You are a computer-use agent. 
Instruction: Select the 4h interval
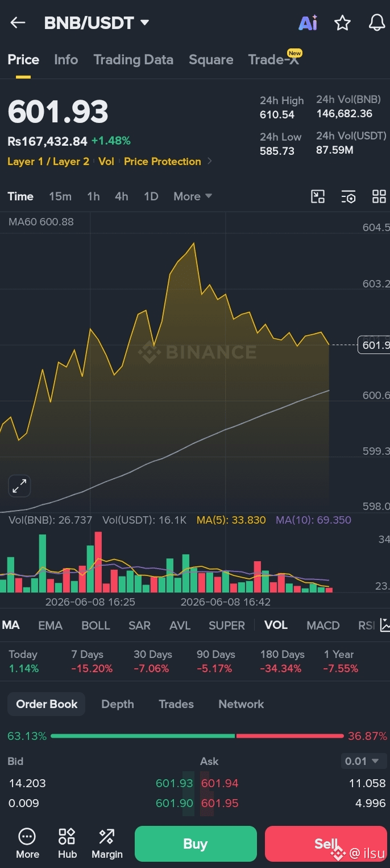click(121, 196)
